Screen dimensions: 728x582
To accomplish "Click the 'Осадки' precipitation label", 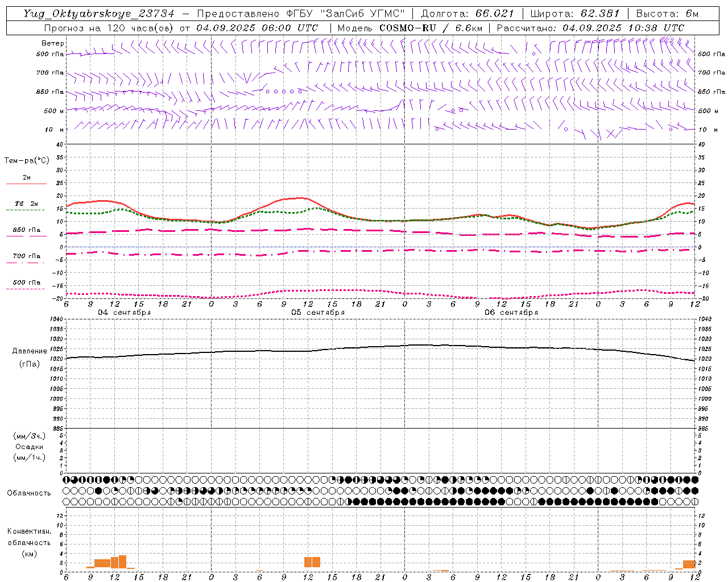I will (x=30, y=447).
